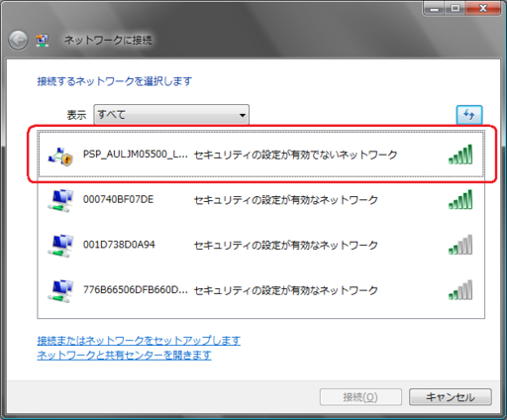Click the 接続(O) button
Image resolution: width=507 pixels, height=420 pixels.
click(360, 396)
